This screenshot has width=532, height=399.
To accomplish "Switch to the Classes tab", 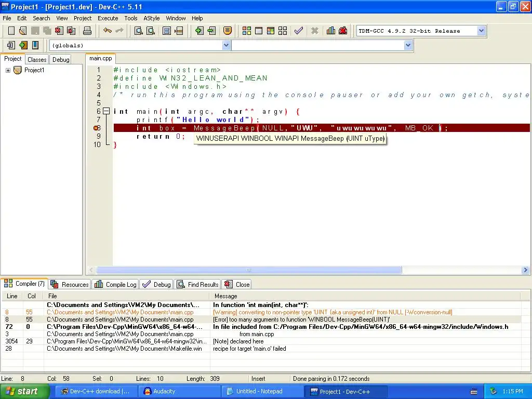I will pyautogui.click(x=37, y=59).
